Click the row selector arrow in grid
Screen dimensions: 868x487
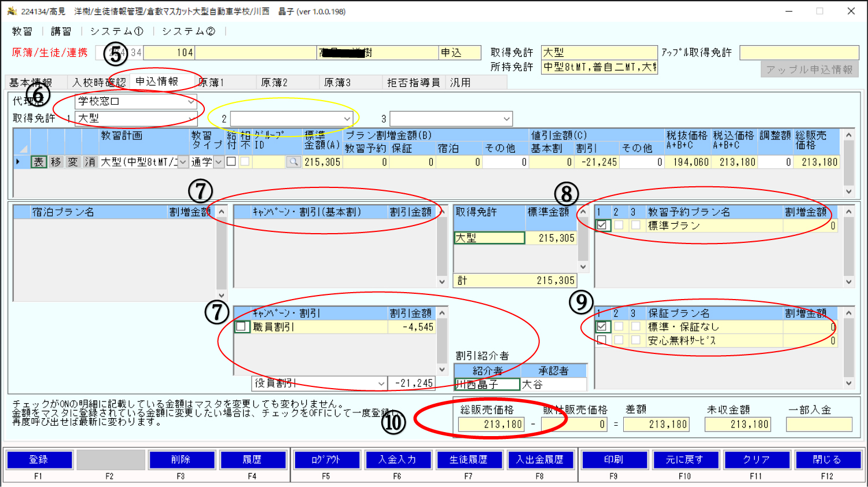click(x=19, y=162)
